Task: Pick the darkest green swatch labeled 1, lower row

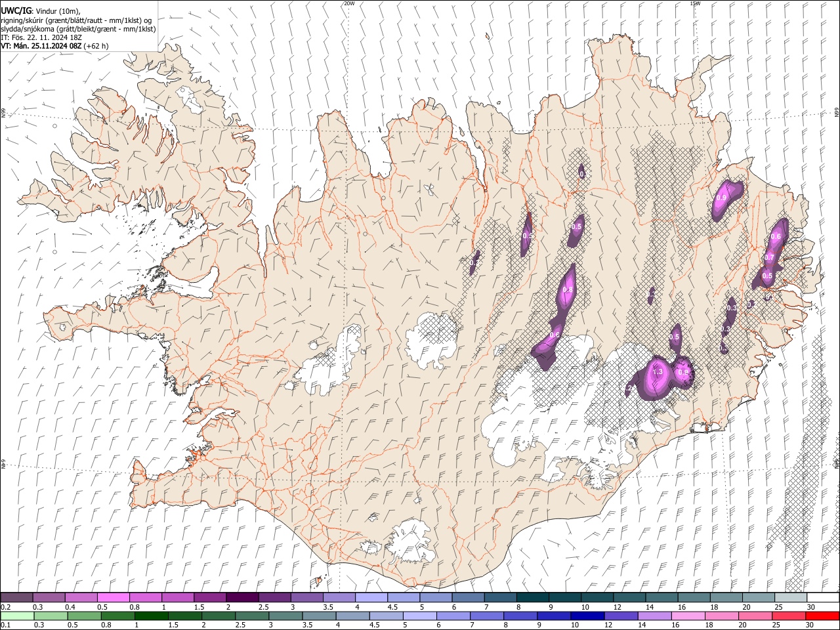Action: [x=151, y=616]
